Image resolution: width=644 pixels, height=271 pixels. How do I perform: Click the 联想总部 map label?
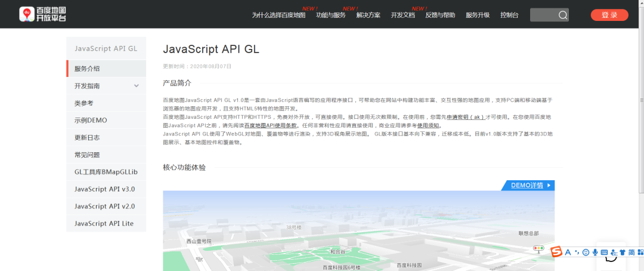coord(528,233)
